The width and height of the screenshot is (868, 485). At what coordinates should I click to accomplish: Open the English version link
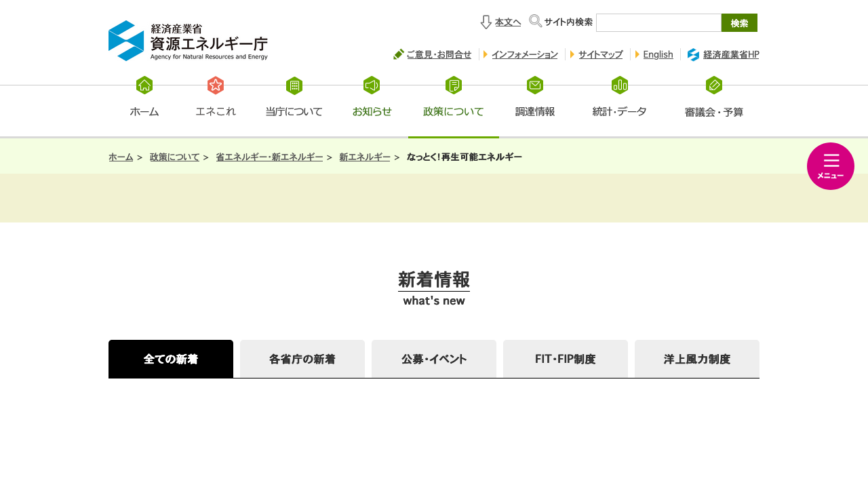coord(657,54)
